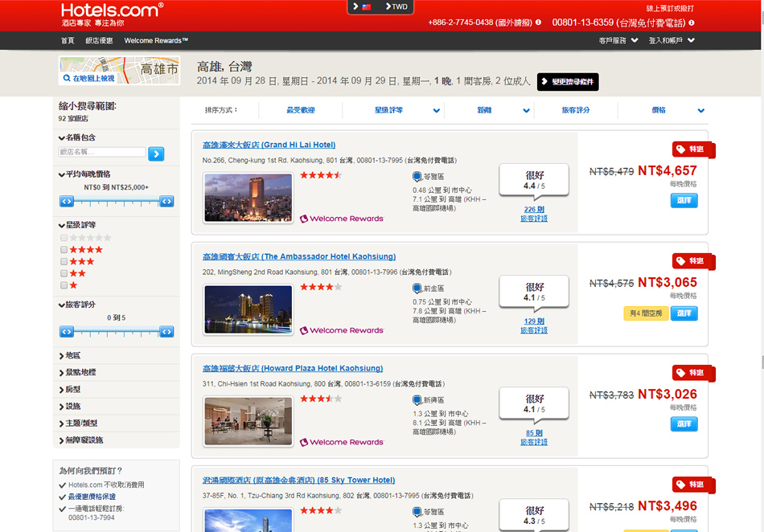Expand the 房型 room type filter
This screenshot has height=532, width=764.
[70, 390]
